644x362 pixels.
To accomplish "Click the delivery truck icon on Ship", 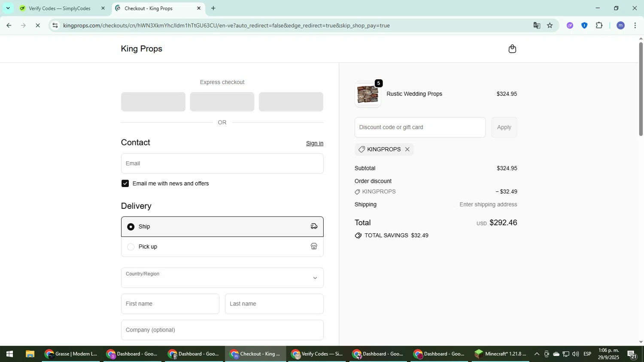I will pos(314,226).
